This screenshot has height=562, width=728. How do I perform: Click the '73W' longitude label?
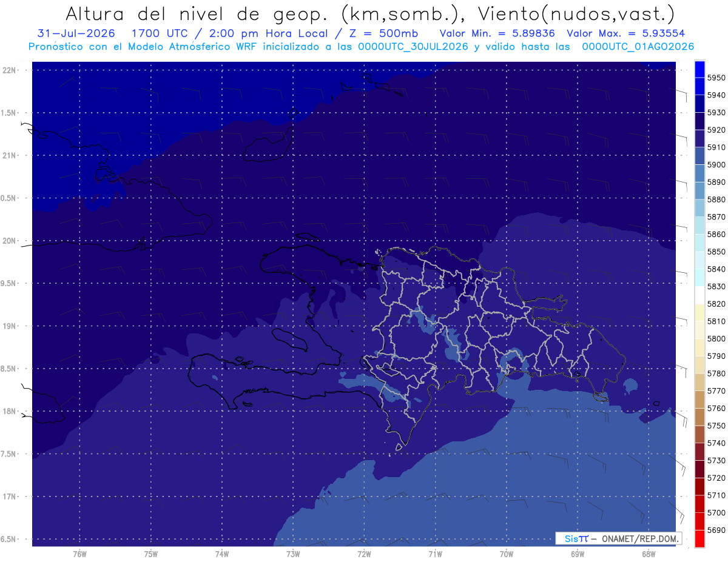click(x=293, y=554)
